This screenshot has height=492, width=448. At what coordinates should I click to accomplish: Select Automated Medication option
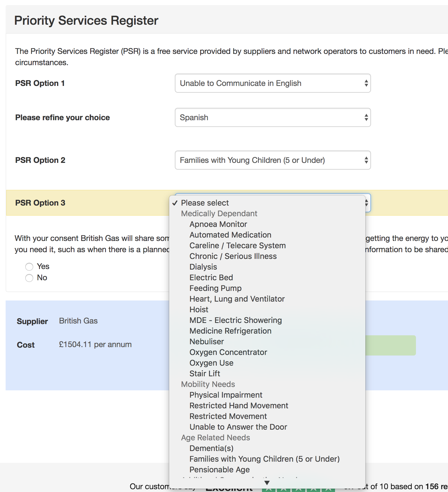point(267,235)
